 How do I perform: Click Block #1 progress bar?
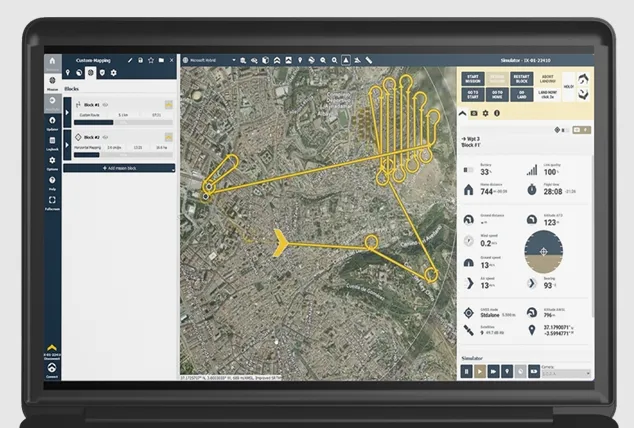click(x=123, y=122)
